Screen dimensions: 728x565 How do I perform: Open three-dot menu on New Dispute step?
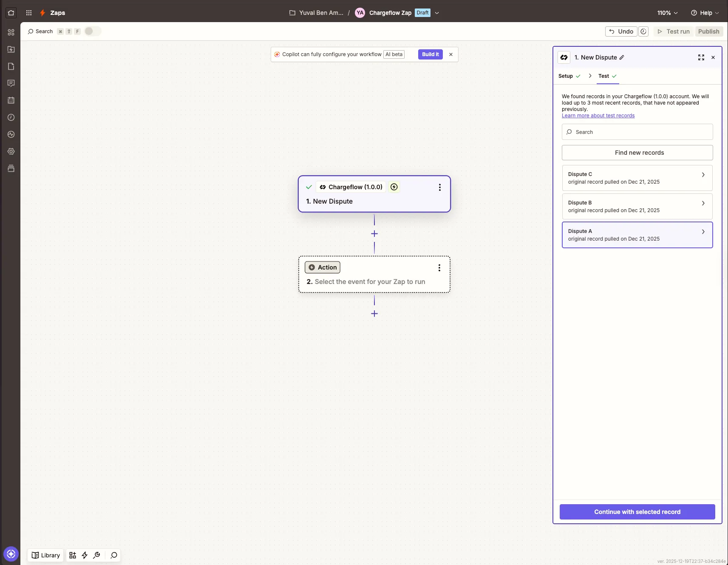[x=440, y=187]
